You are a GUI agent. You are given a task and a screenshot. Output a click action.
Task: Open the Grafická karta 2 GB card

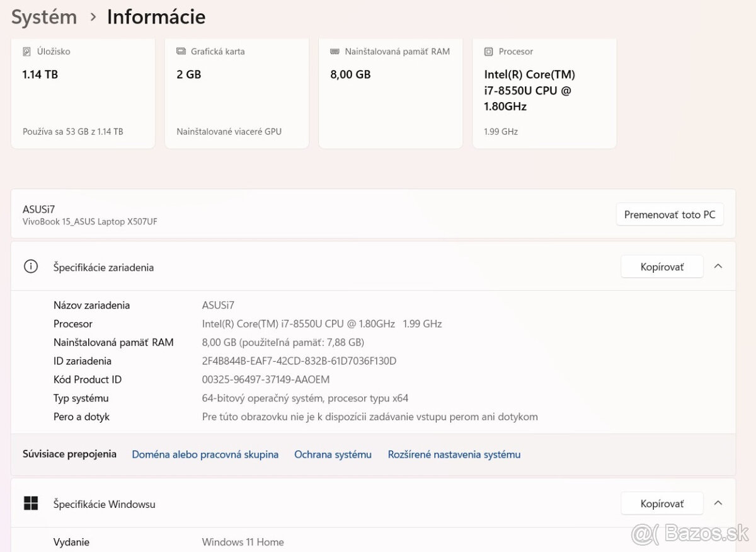click(x=236, y=95)
